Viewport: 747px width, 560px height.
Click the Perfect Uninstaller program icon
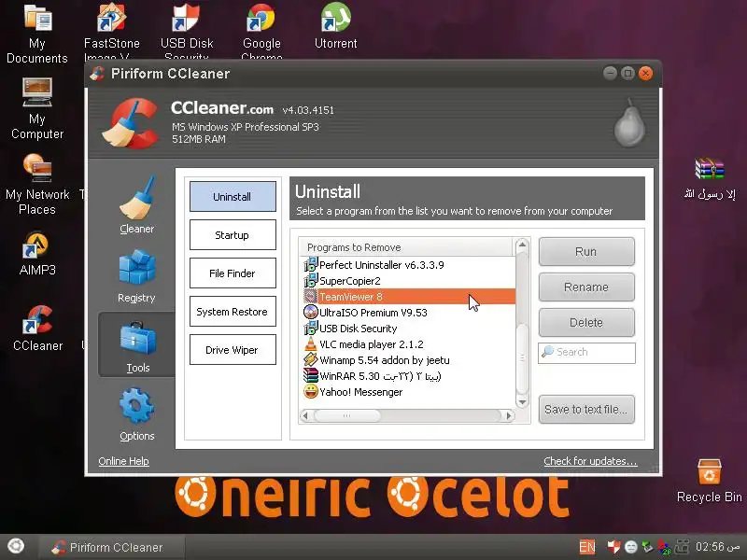point(311,265)
